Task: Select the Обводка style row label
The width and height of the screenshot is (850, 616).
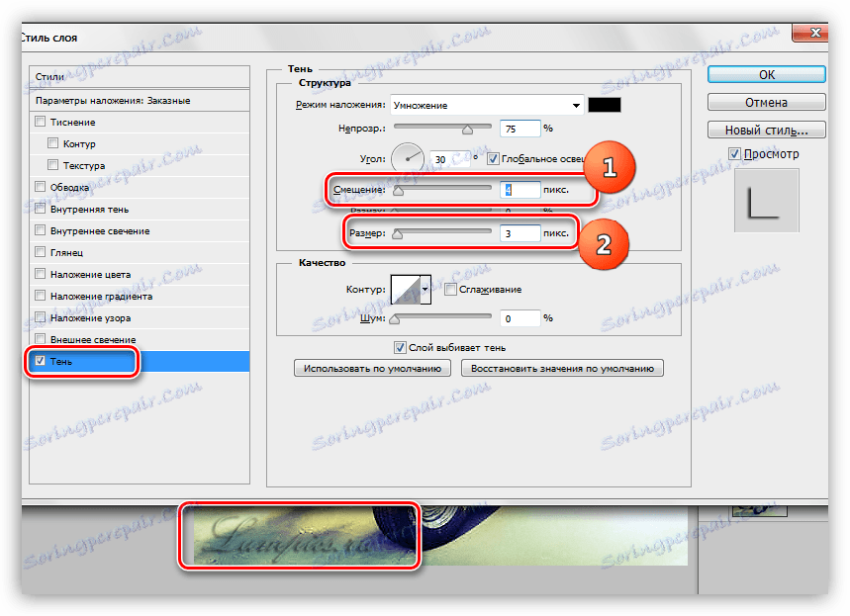Action: point(69,188)
